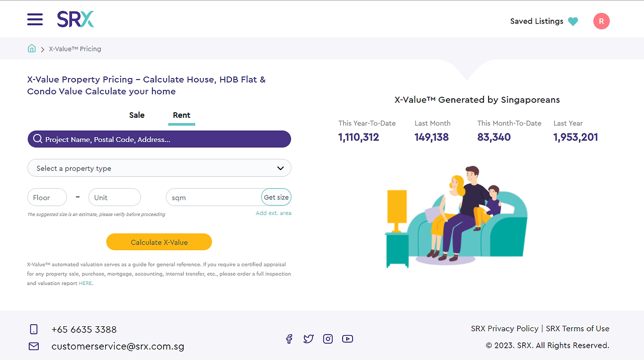The height and width of the screenshot is (360, 644).
Task: Click the phone number +65 6635 3388
Action: [x=84, y=329]
